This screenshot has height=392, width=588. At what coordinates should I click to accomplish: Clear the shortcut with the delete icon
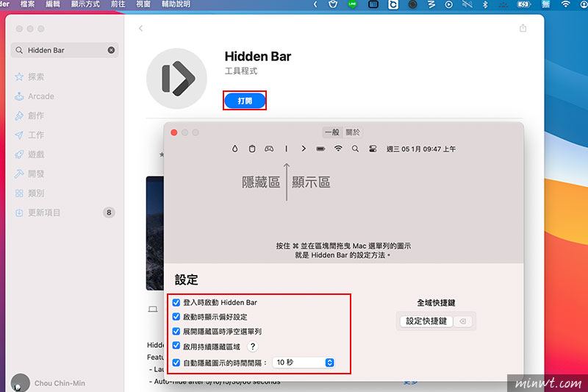coord(463,321)
